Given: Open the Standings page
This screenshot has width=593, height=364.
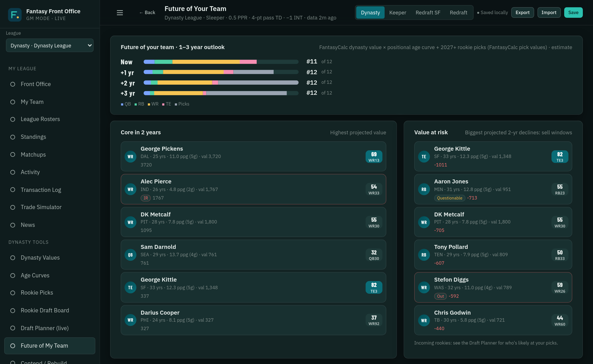Looking at the screenshot, I should click(50, 137).
